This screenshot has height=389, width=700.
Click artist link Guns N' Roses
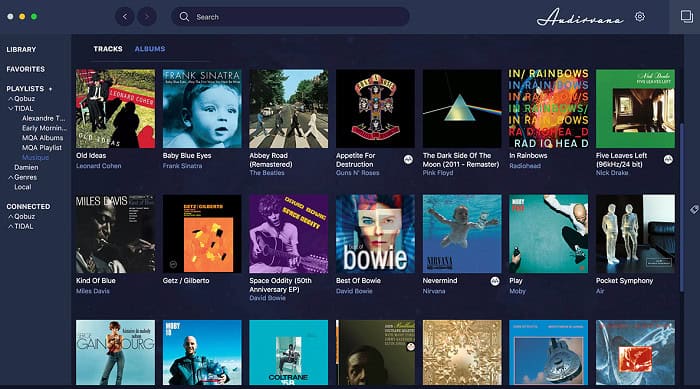point(357,173)
